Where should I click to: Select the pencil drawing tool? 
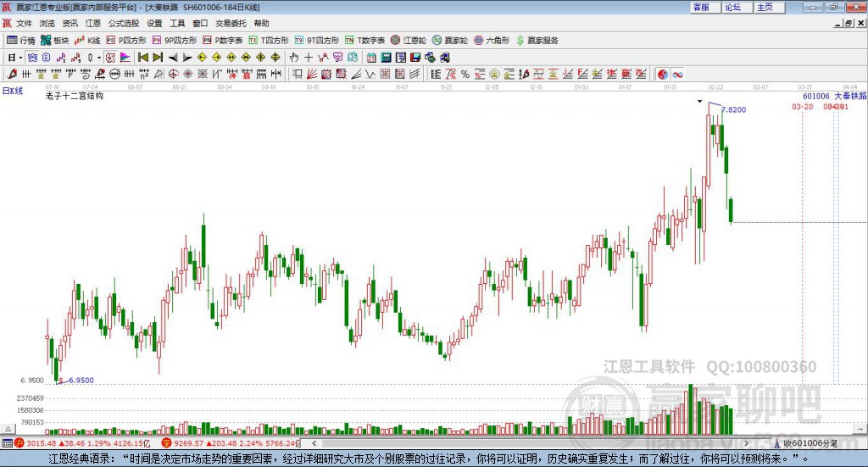tap(12, 74)
